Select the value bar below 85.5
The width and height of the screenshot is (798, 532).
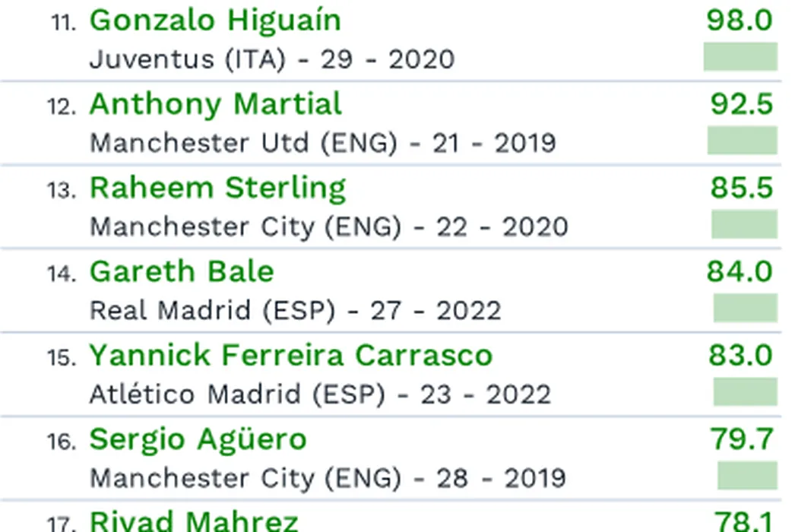[744, 224]
